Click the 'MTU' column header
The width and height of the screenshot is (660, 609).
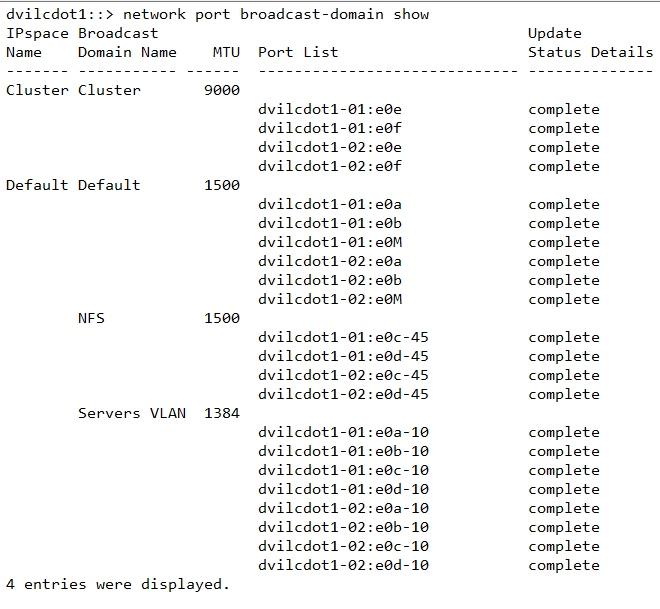click(x=226, y=52)
